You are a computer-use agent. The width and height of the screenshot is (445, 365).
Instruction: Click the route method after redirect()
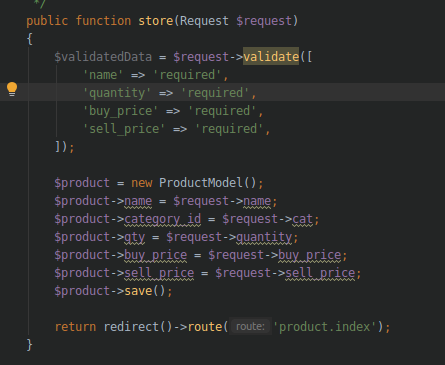click(205, 327)
